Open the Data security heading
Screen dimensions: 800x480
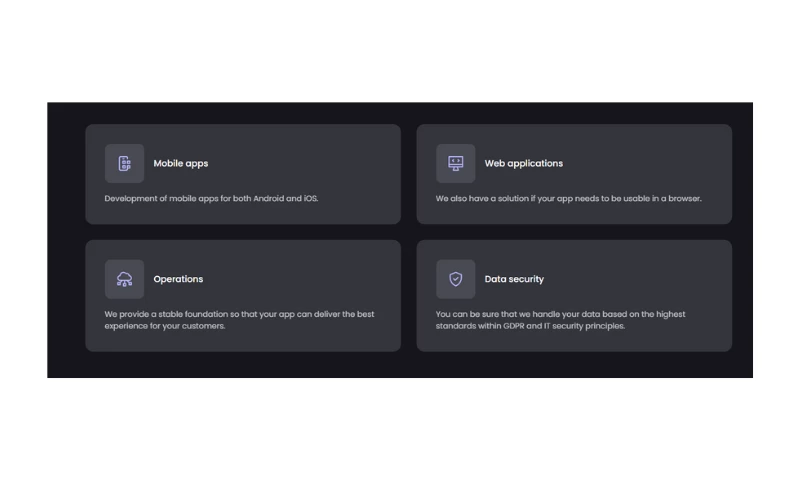(x=514, y=279)
